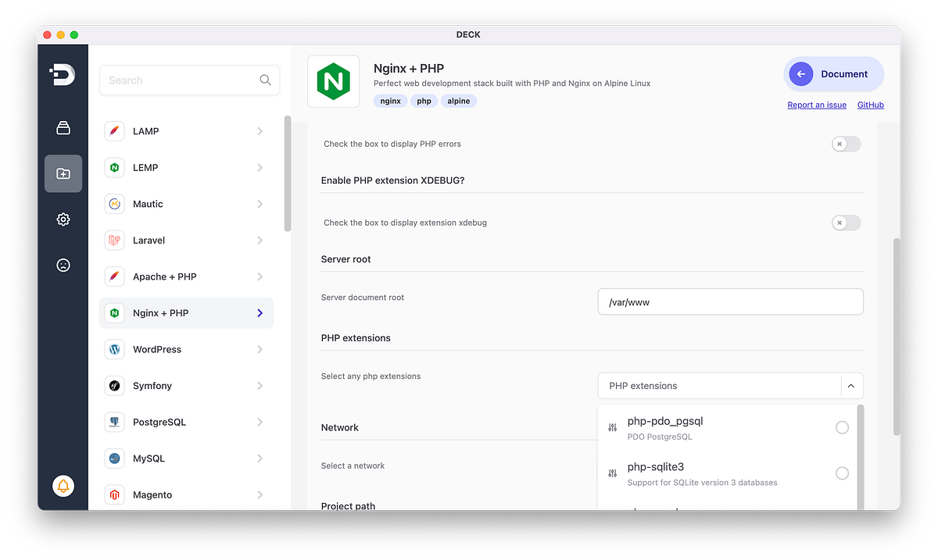Toggle the display PHP errors switch
This screenshot has height=560, width=938.
coord(846,144)
